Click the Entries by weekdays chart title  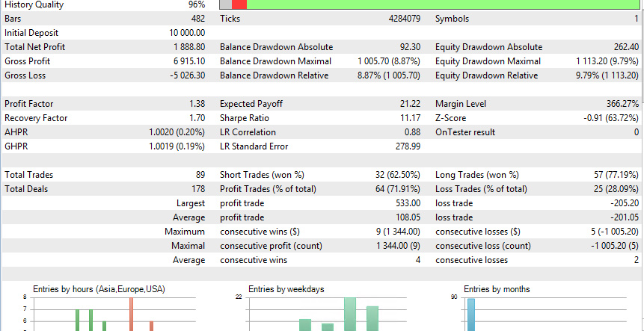point(286,289)
